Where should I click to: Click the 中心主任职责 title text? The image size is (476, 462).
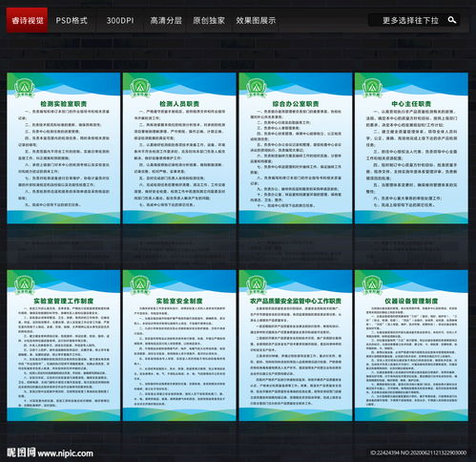coord(411,104)
